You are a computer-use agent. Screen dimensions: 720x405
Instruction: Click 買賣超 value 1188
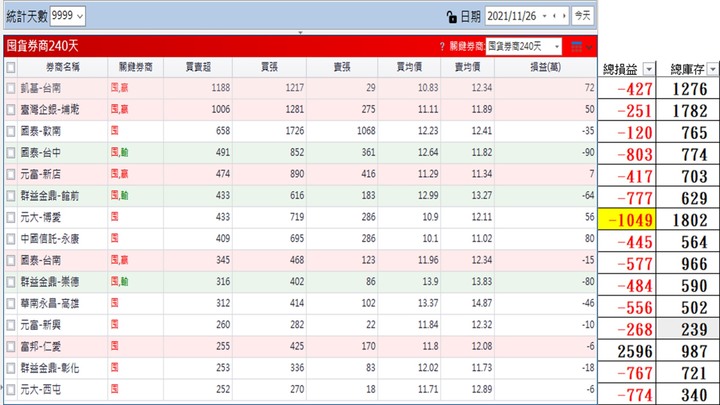pyautogui.click(x=220, y=88)
